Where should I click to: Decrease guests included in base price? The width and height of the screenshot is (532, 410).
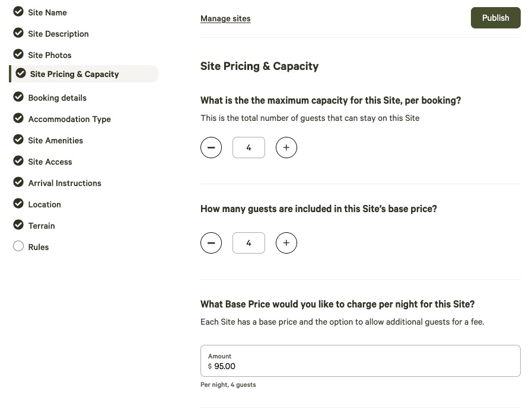pyautogui.click(x=211, y=243)
